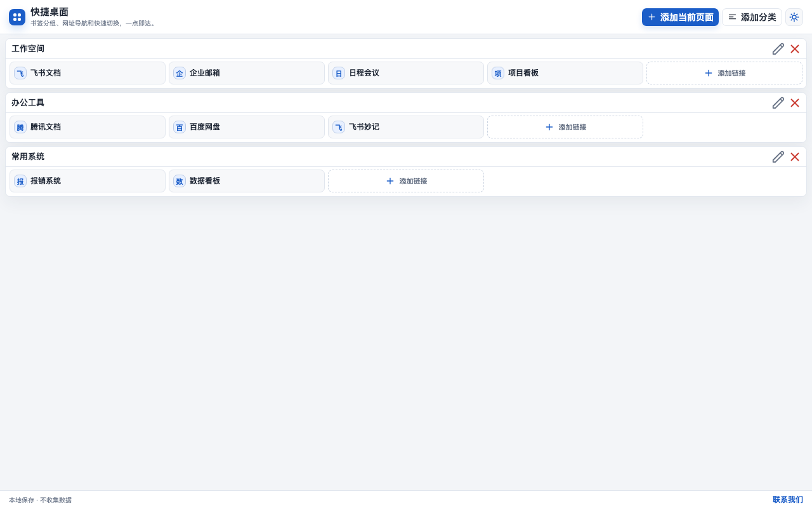Click 添加分类 button
The width and height of the screenshot is (812, 508).
(x=752, y=17)
